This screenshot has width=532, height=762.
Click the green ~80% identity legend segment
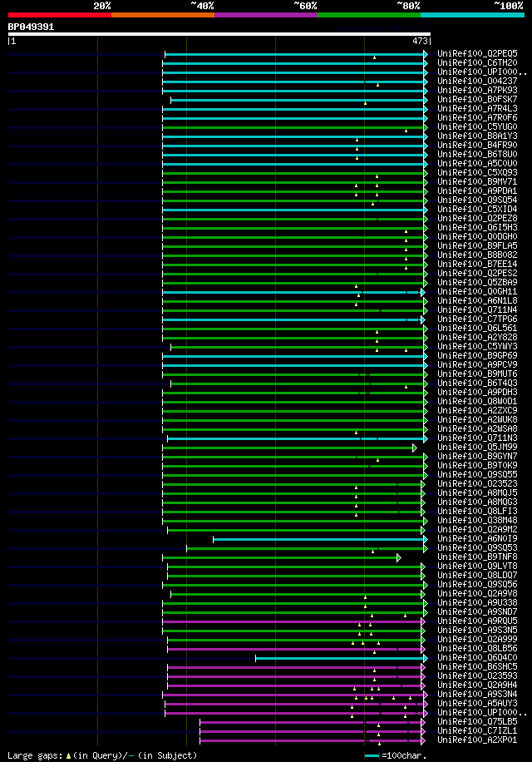click(x=369, y=15)
